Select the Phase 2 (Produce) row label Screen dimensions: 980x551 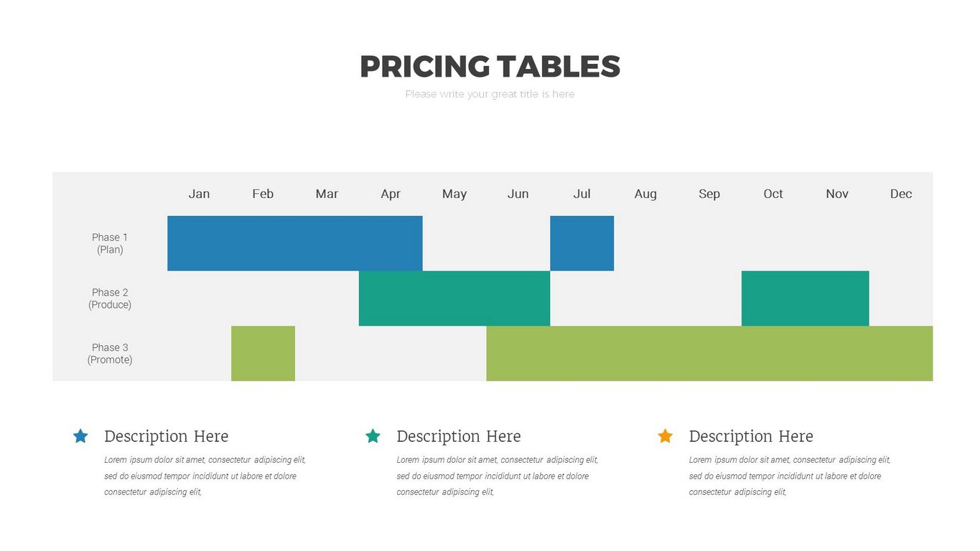click(x=110, y=298)
